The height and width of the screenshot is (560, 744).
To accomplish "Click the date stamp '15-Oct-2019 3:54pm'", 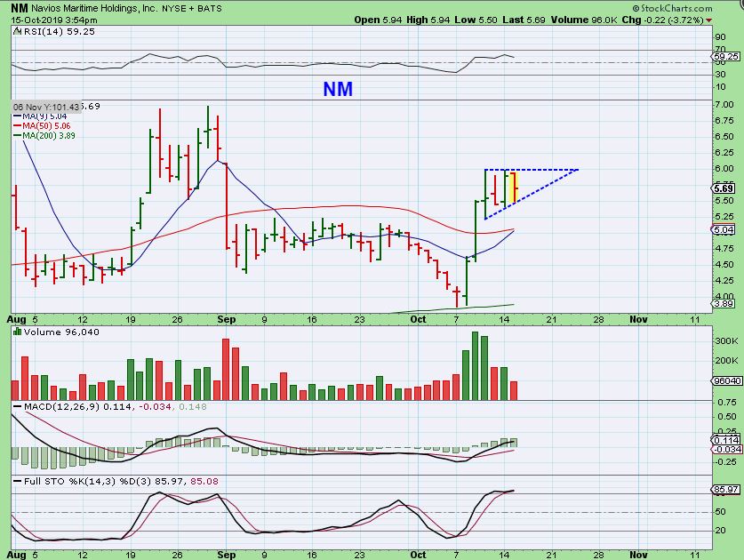I will pos(54,20).
